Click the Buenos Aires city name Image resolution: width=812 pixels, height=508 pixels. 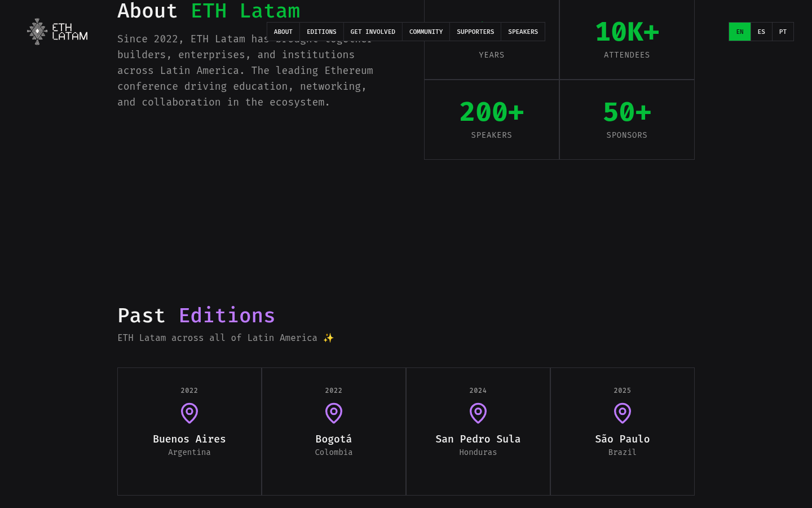(189, 439)
